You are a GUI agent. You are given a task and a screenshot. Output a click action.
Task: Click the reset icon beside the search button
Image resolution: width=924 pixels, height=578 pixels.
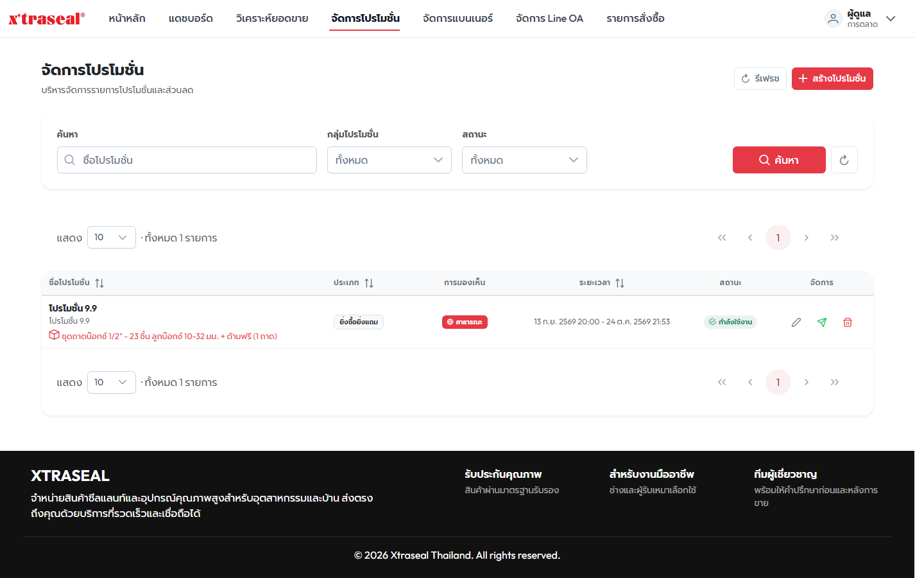(x=844, y=160)
